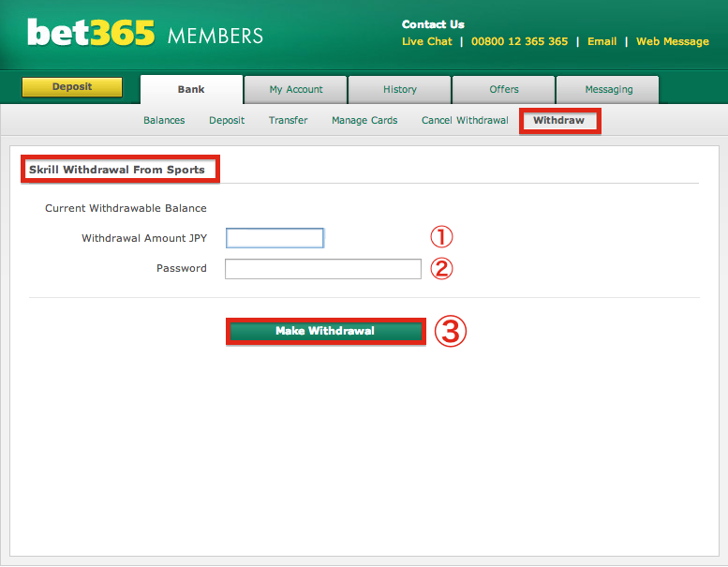Focus the Withdrawal Amount JPY field
Screen dimensions: 728x567
[275, 238]
